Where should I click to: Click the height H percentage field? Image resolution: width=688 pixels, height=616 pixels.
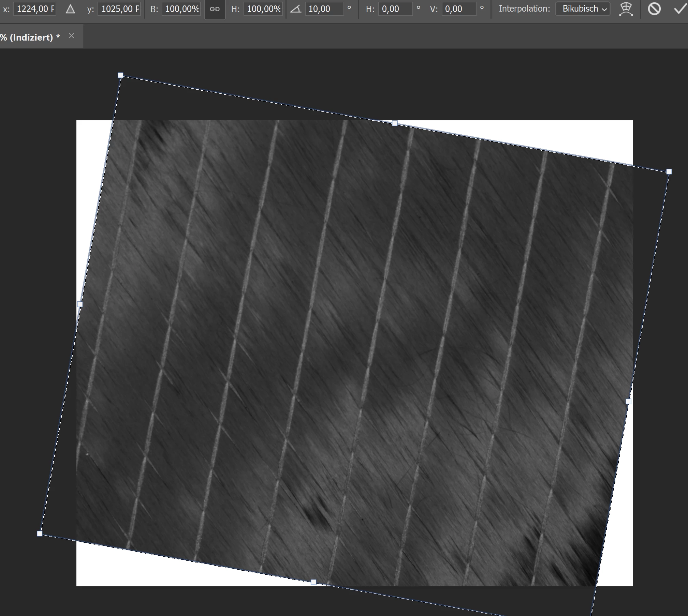(263, 9)
